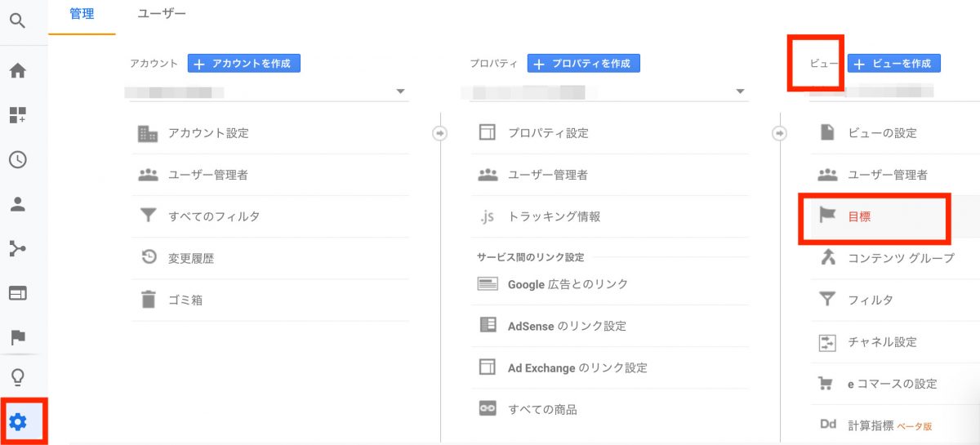The width and height of the screenshot is (980, 445).
Task: Open the Conversions flag icon in sidebar
Action: click(x=17, y=336)
